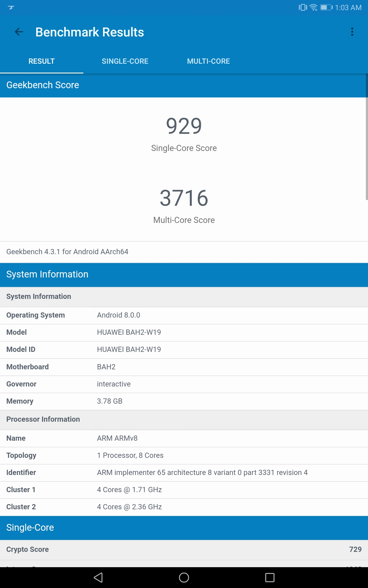
Task: Tap the Identifier row with ARM details
Action: pyautogui.click(x=184, y=473)
